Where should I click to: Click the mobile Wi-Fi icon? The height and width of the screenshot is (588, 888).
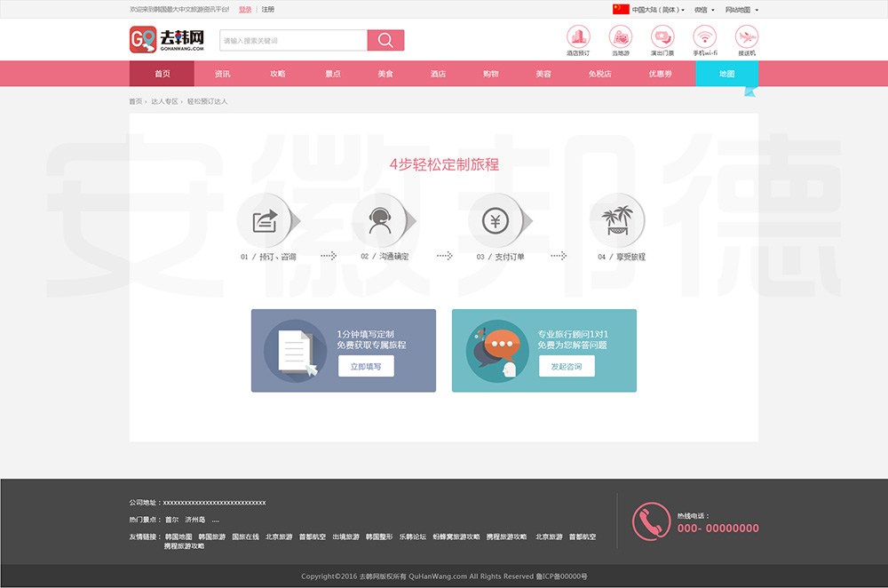[705, 36]
